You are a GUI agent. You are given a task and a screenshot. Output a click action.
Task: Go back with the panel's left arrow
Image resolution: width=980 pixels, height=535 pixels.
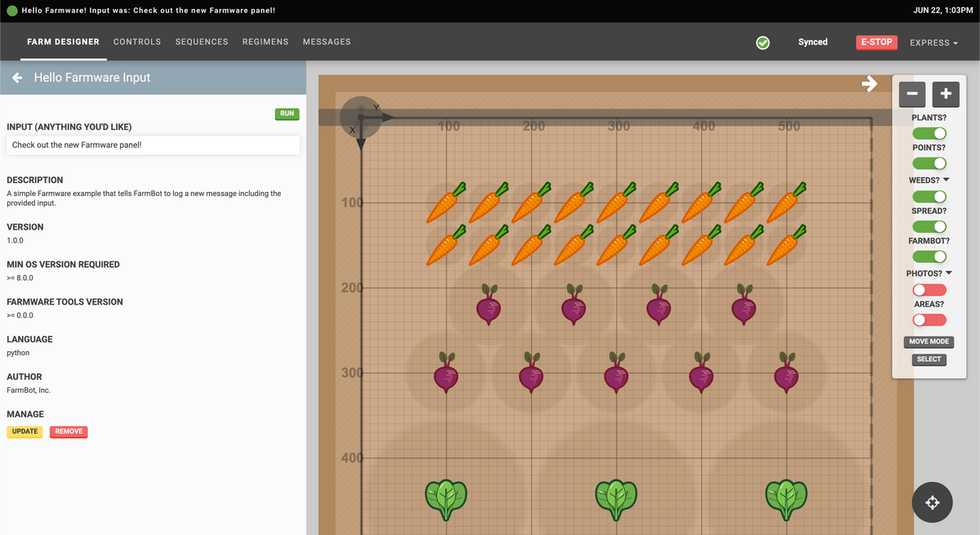click(16, 78)
